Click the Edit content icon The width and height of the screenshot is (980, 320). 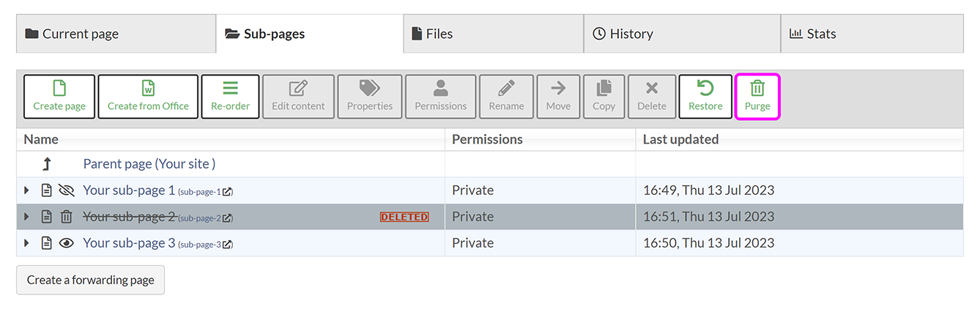[298, 89]
